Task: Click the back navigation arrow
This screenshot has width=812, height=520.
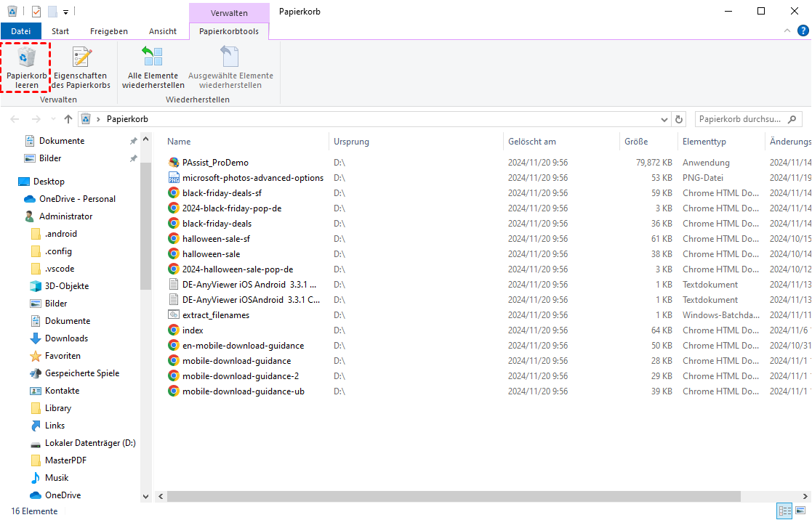Action: click(x=15, y=120)
